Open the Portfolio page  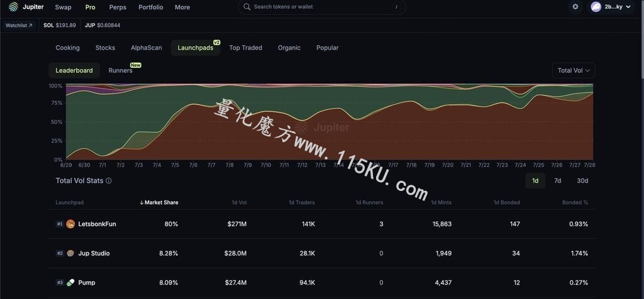click(151, 8)
